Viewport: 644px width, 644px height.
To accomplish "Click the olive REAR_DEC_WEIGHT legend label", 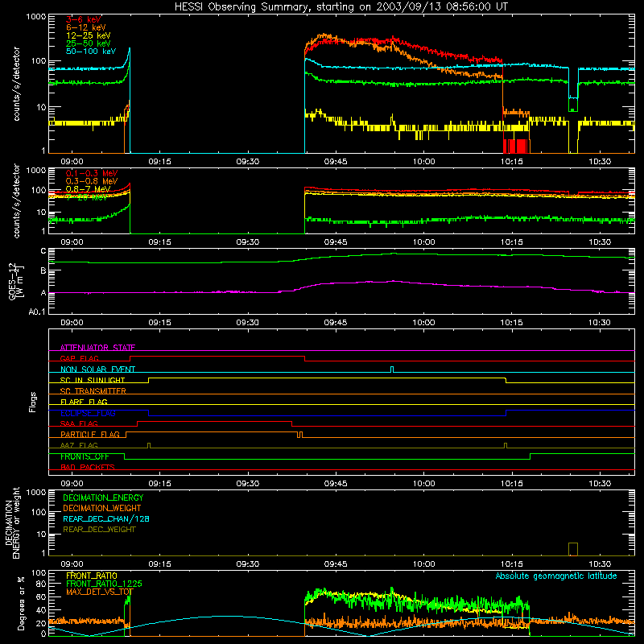I will coord(99,530).
